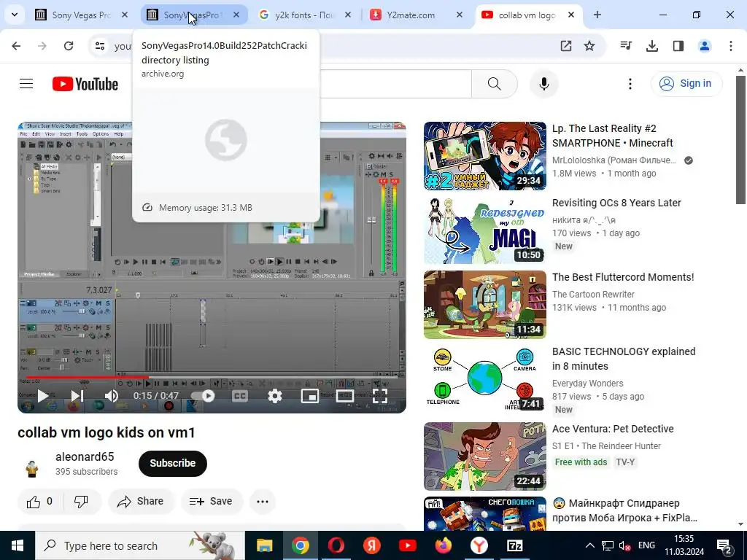Go back to the previous page
The height and width of the screenshot is (560, 747).
pyautogui.click(x=16, y=46)
